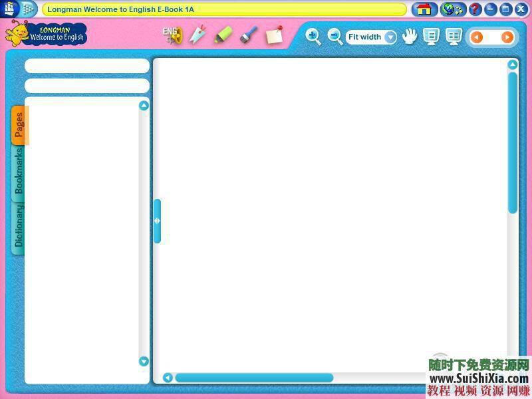Click the horizontal scrollbar thumb
Screen dimensions: 532x399
[253, 378]
